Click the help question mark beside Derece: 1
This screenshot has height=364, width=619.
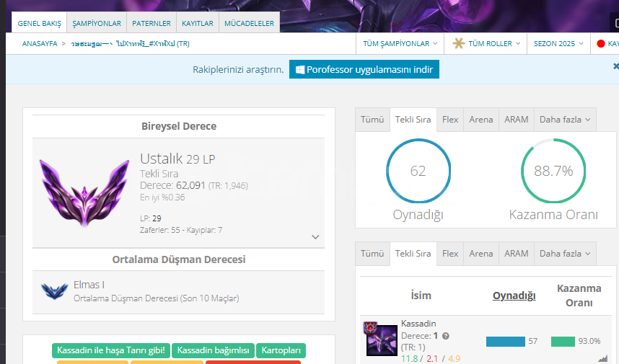pyautogui.click(x=446, y=336)
